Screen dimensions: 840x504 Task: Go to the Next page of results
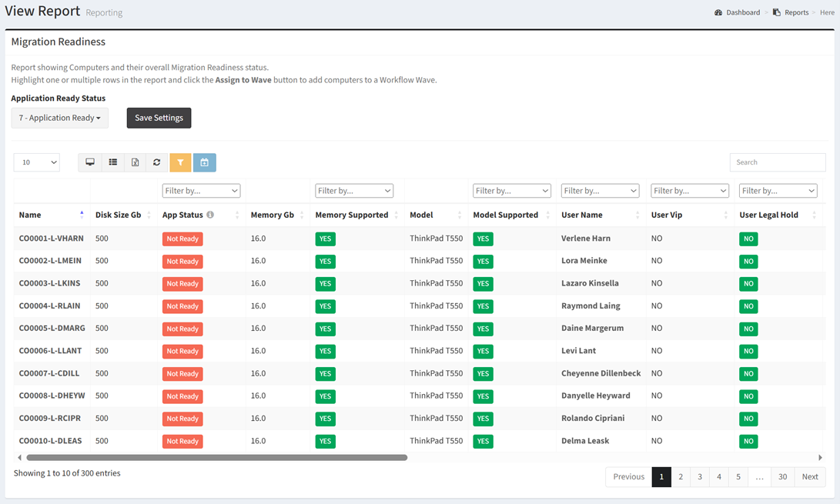pos(809,477)
